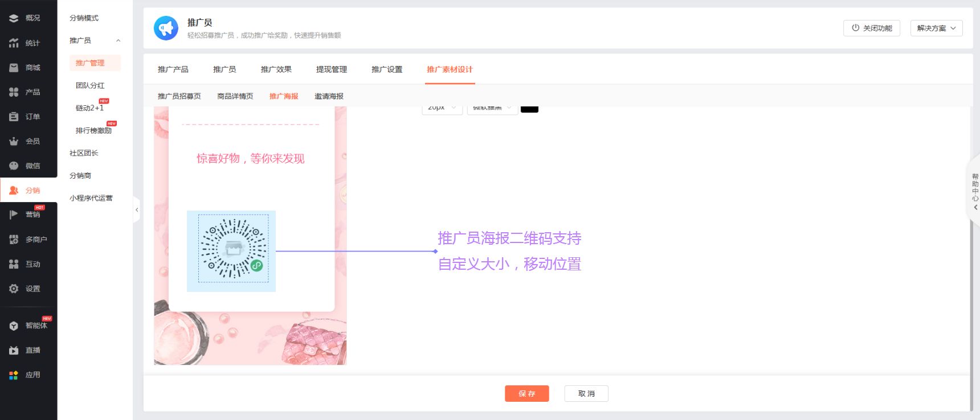Open the 推广员招募页 sub-tab
This screenshot has width=980, height=420.
point(179,96)
